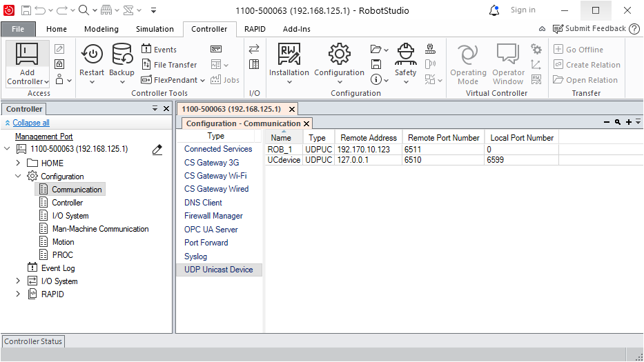The image size is (644, 362).
Task: Click the load parameters folder icon
Action: pyautogui.click(x=375, y=49)
